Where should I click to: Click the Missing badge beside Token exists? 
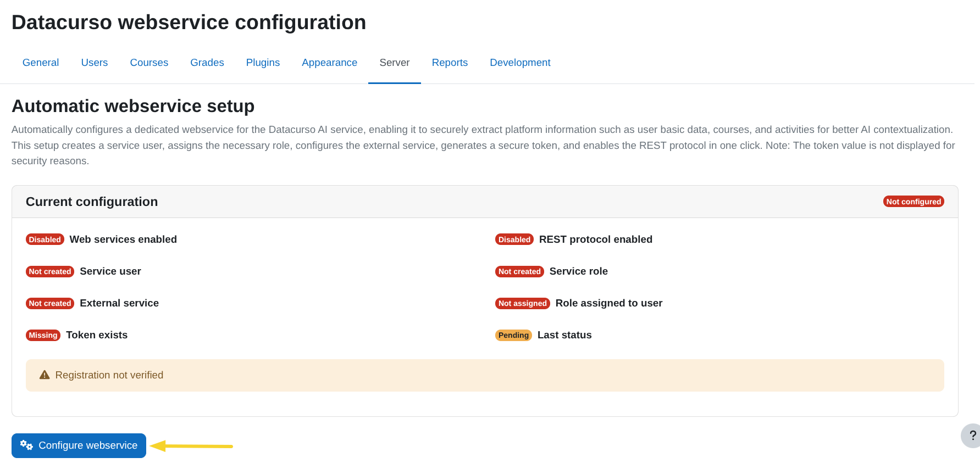click(x=43, y=335)
